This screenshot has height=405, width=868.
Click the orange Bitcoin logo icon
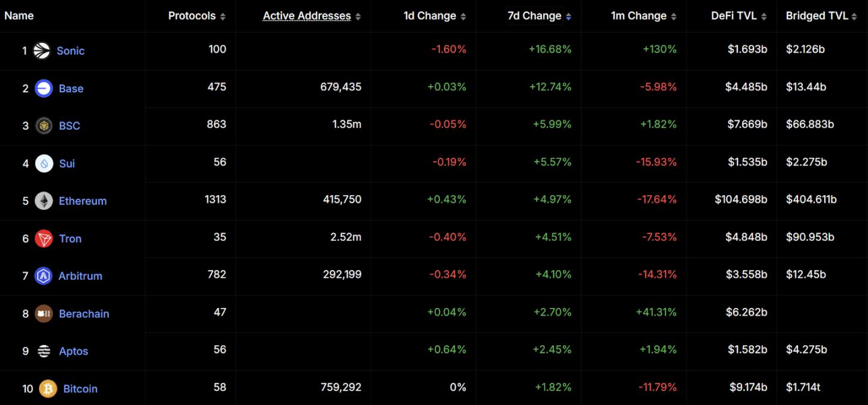click(x=48, y=389)
